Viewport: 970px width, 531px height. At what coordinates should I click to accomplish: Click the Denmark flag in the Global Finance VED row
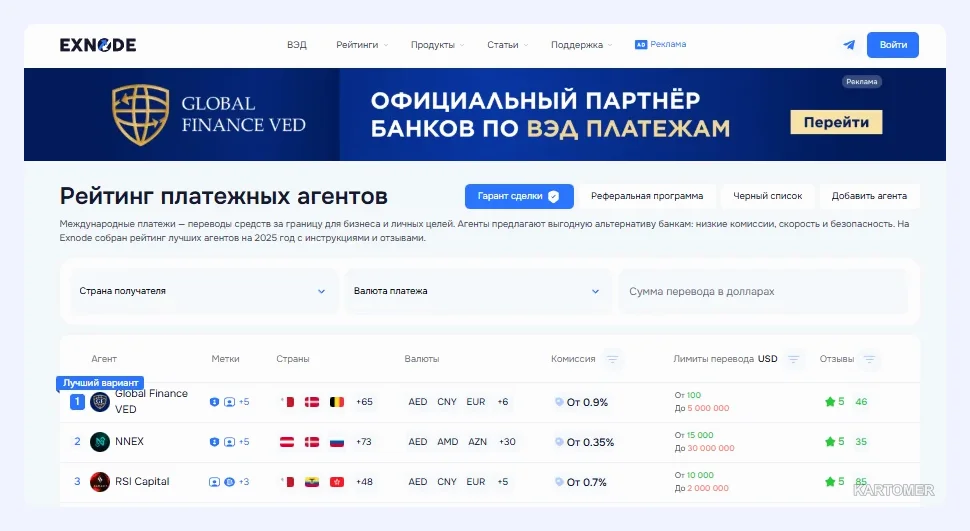[x=312, y=402]
